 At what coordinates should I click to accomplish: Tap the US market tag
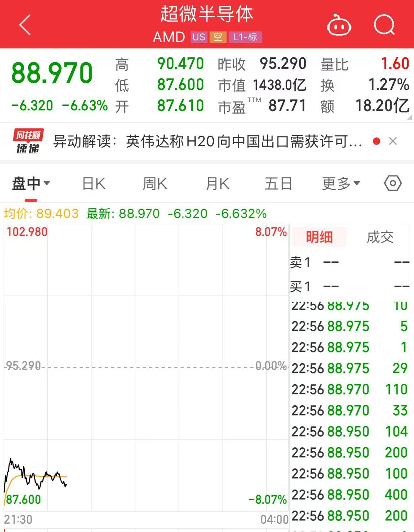tap(199, 37)
